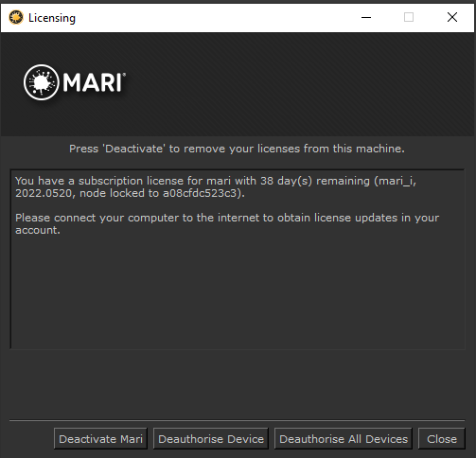Close window with title bar X
Image resolution: width=476 pixels, height=458 pixels.
[x=452, y=17]
